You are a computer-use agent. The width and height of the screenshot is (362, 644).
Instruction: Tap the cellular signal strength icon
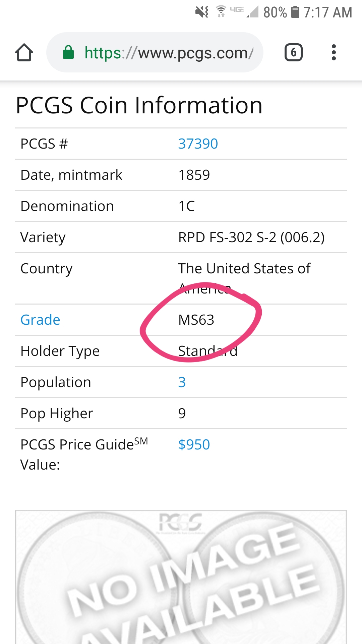252,12
